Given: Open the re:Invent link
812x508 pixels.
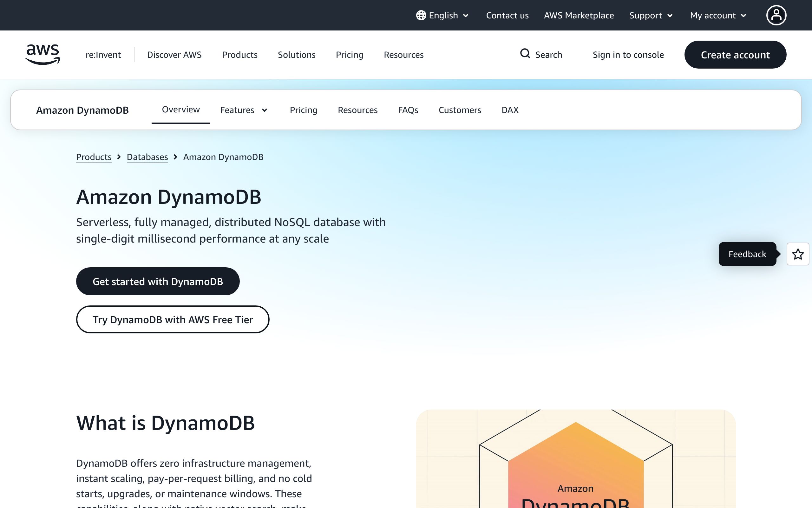Looking at the screenshot, I should (x=103, y=55).
